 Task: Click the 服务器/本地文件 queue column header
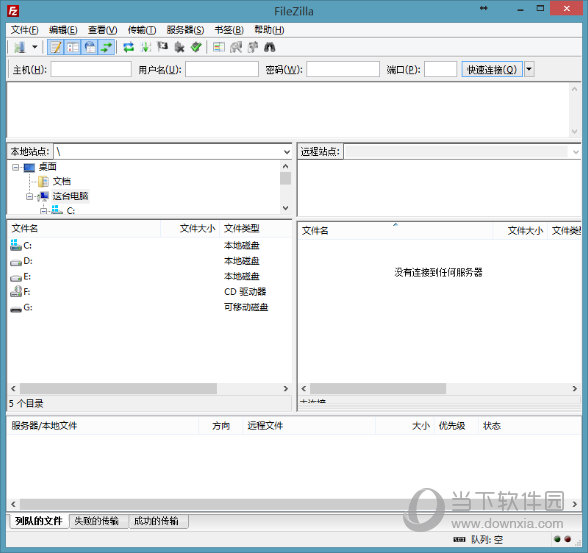[x=103, y=426]
